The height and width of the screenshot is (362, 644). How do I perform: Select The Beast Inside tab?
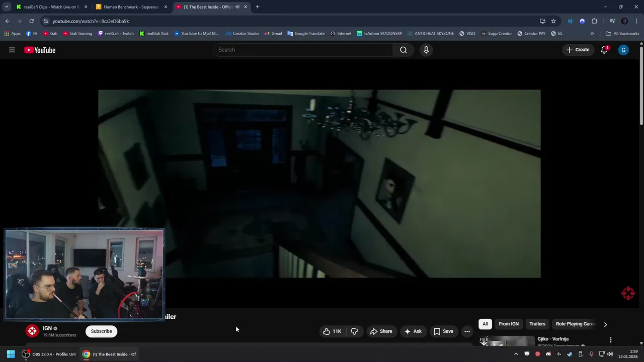click(x=207, y=7)
